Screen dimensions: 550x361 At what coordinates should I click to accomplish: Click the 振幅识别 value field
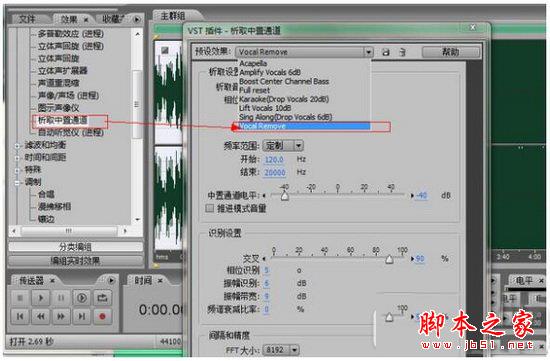point(267,283)
